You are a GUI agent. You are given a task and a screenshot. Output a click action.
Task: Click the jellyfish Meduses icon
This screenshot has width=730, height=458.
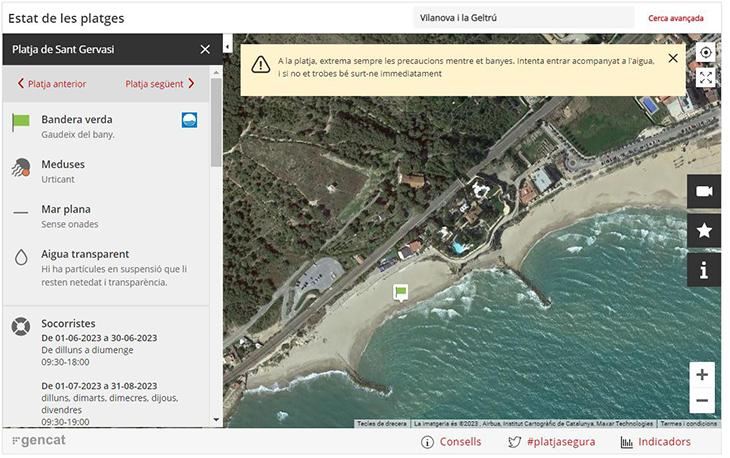tap(21, 168)
